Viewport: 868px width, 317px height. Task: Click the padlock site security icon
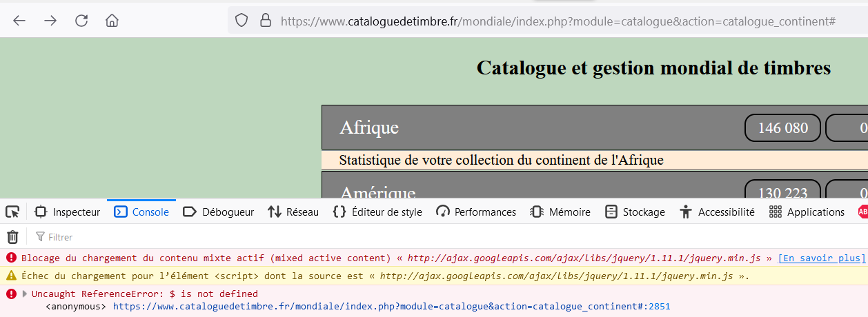coord(265,21)
